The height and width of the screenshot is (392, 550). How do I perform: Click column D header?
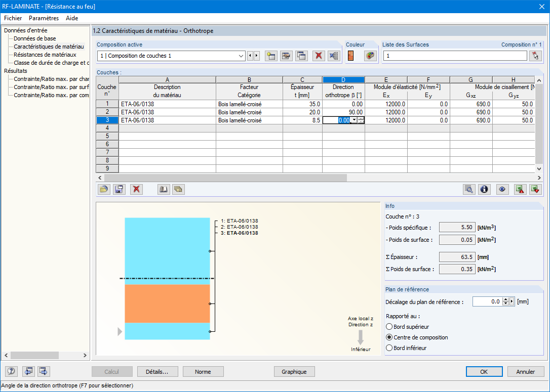pos(343,80)
